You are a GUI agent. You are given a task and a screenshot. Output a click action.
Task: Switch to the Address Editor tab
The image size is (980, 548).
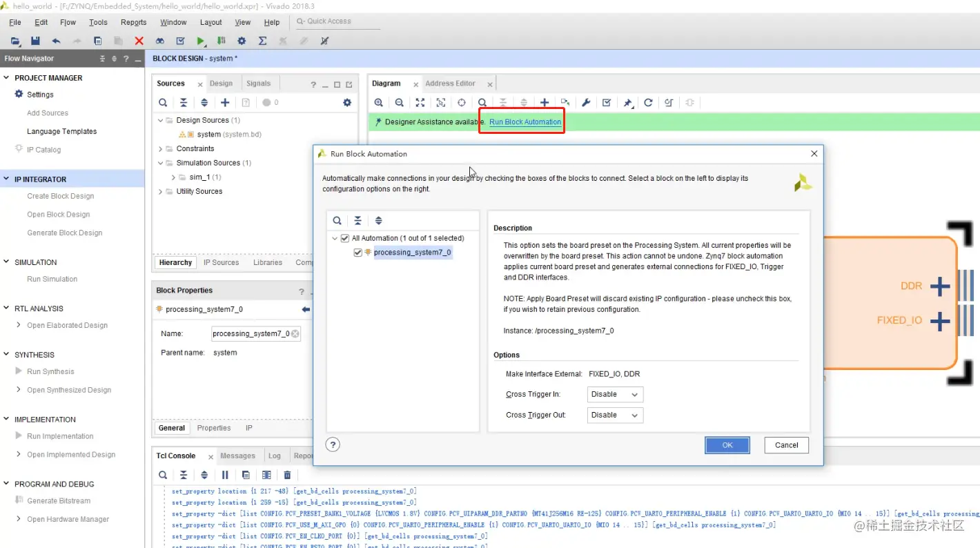[450, 84]
